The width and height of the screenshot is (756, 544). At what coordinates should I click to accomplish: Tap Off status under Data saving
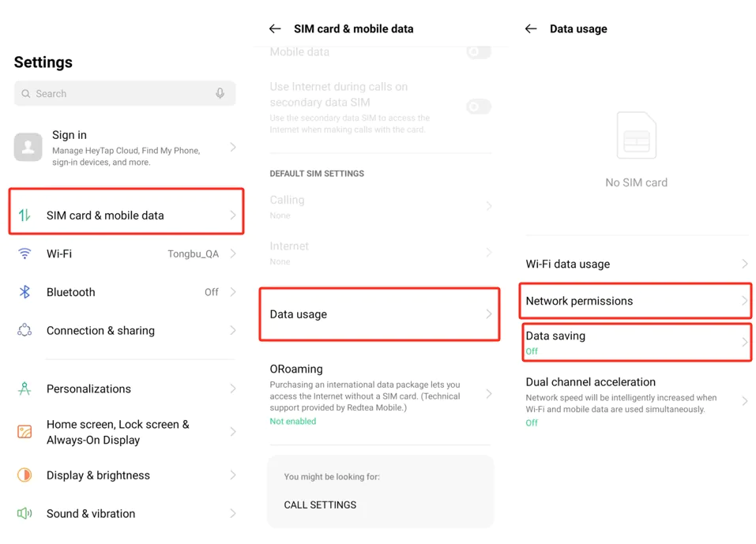532,351
